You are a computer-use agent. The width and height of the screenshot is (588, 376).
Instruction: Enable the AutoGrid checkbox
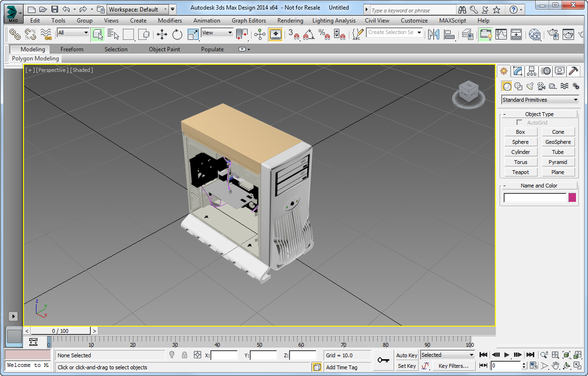[x=519, y=122]
